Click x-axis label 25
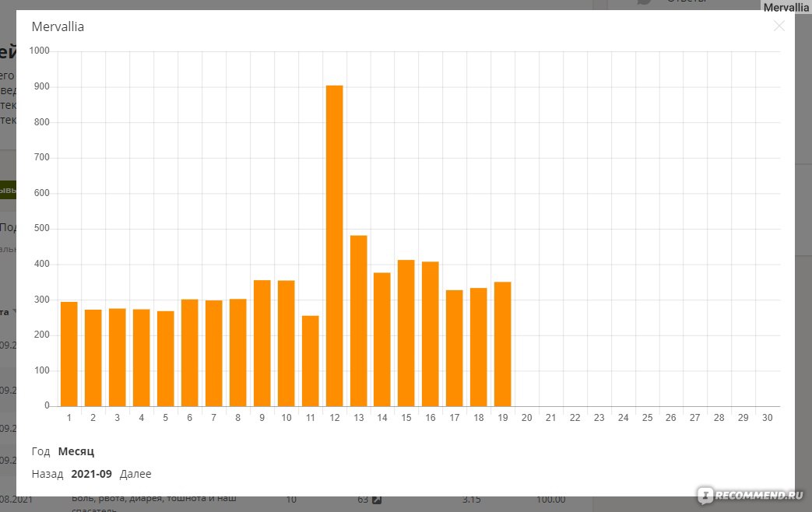812x512 pixels. tap(647, 418)
